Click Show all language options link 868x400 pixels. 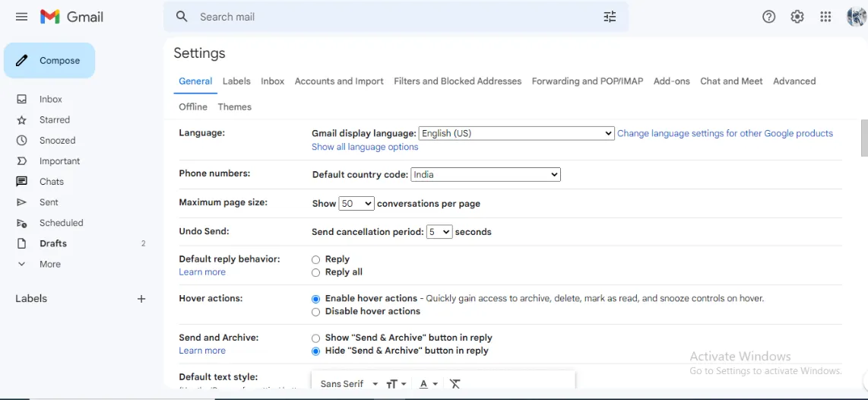(x=365, y=147)
